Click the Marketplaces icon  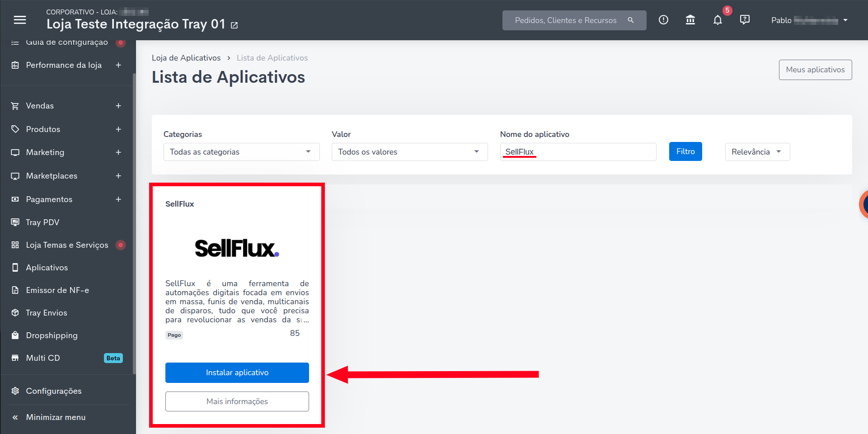click(x=15, y=176)
